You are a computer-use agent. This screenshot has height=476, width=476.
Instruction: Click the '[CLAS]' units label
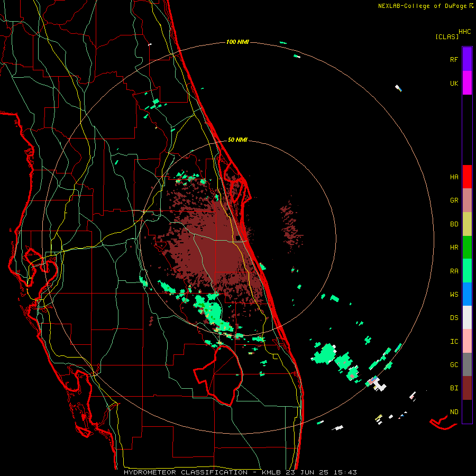point(447,37)
